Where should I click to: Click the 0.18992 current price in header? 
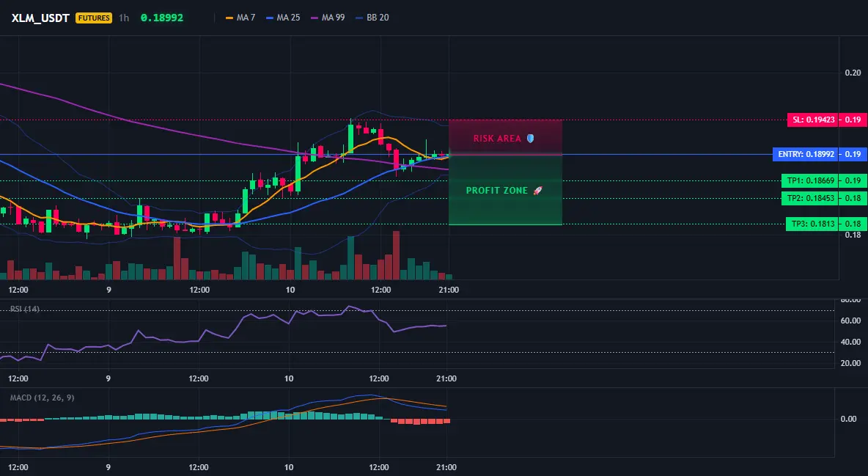pyautogui.click(x=161, y=18)
